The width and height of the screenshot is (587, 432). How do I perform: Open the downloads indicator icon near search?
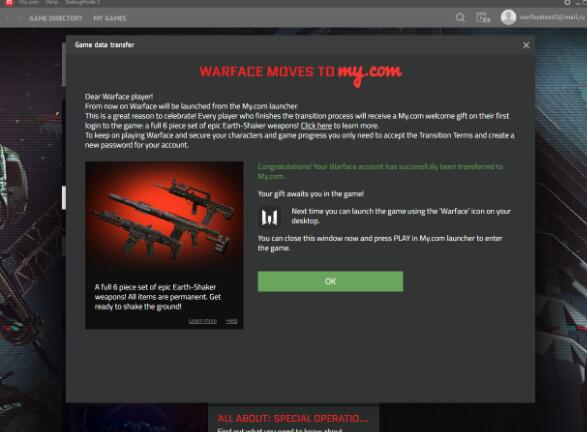tap(483, 18)
